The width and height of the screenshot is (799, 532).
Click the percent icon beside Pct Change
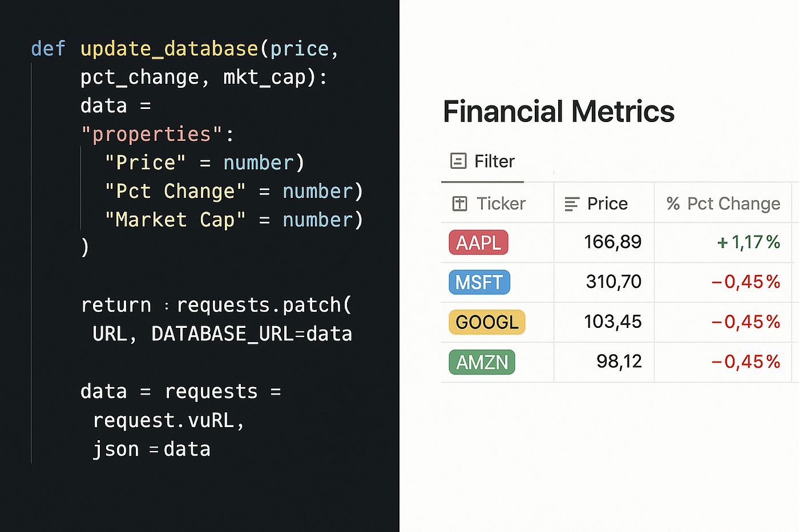point(673,204)
